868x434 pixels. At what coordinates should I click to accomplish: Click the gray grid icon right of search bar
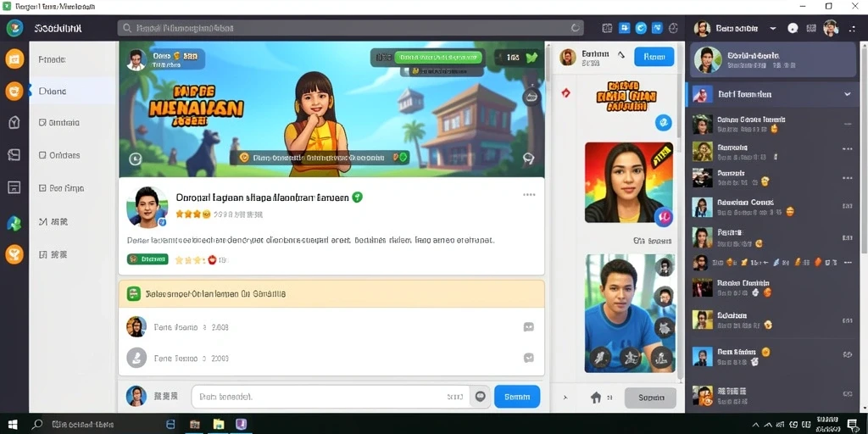[x=607, y=28]
